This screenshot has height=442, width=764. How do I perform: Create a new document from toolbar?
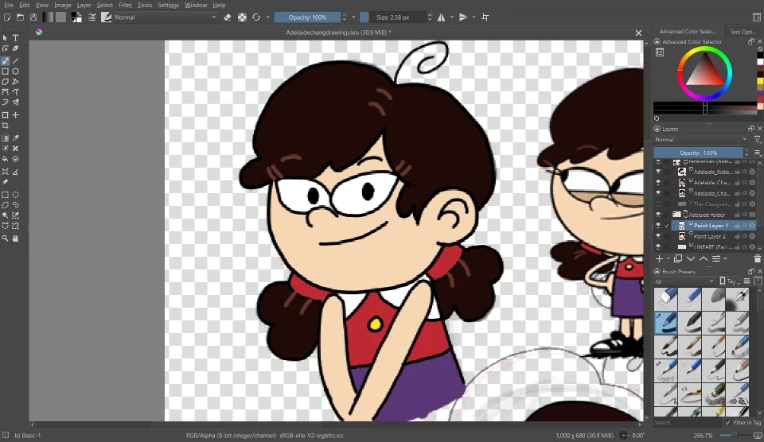(7, 17)
